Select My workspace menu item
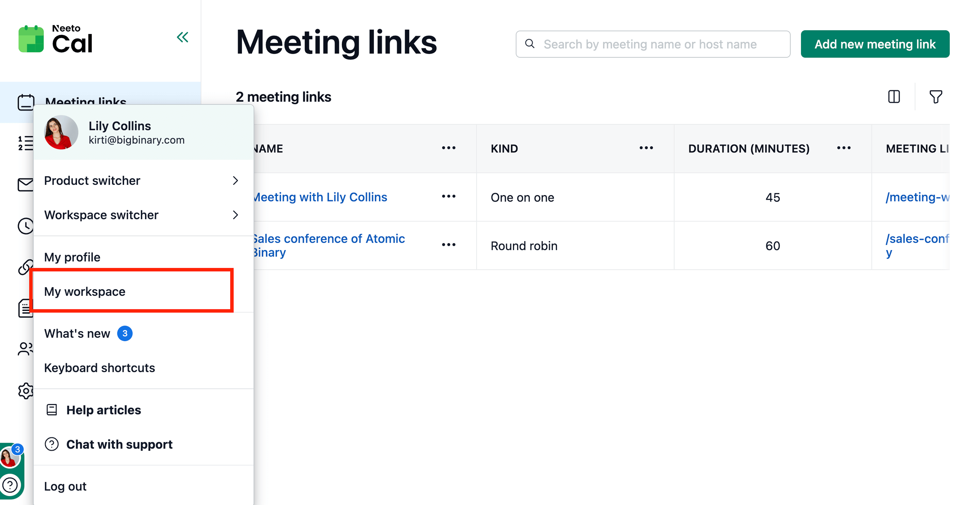Screen dimensions: 980x505 85,292
